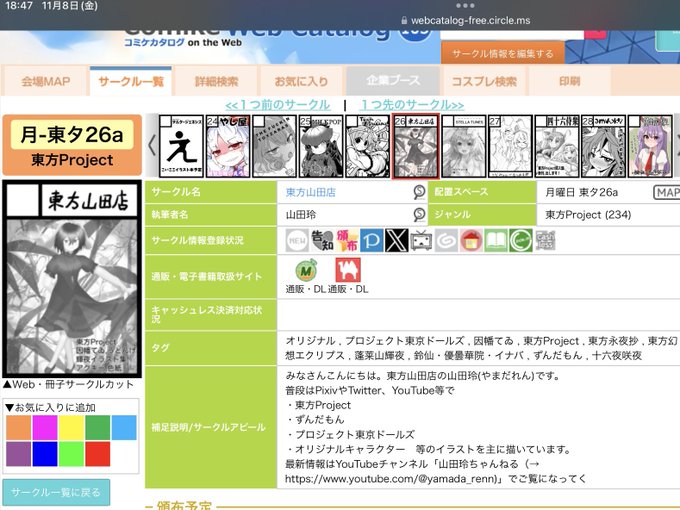Select the circle cut numbered 28

603,146
